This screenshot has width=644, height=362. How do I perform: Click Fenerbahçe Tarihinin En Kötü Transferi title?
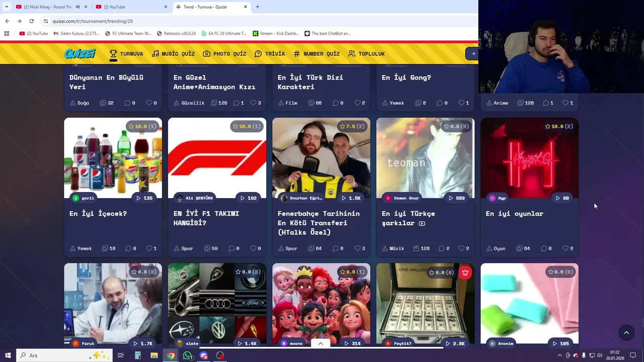pyautogui.click(x=318, y=223)
